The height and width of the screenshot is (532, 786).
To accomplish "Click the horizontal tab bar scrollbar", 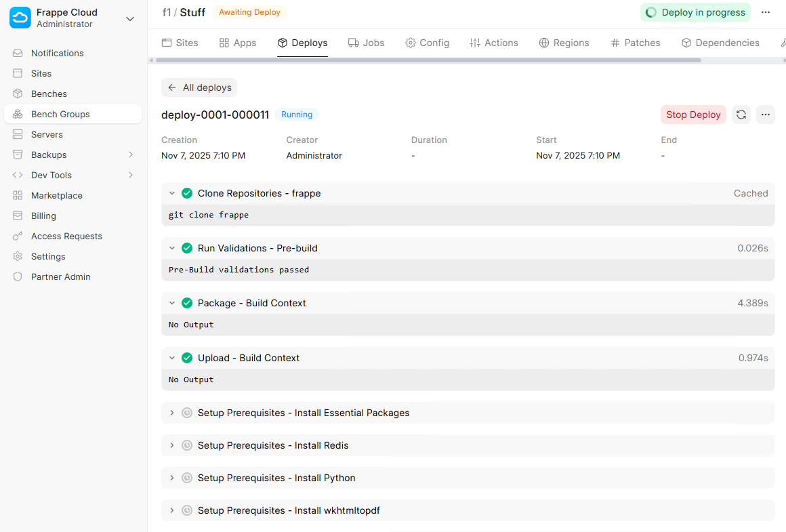I will 428,60.
